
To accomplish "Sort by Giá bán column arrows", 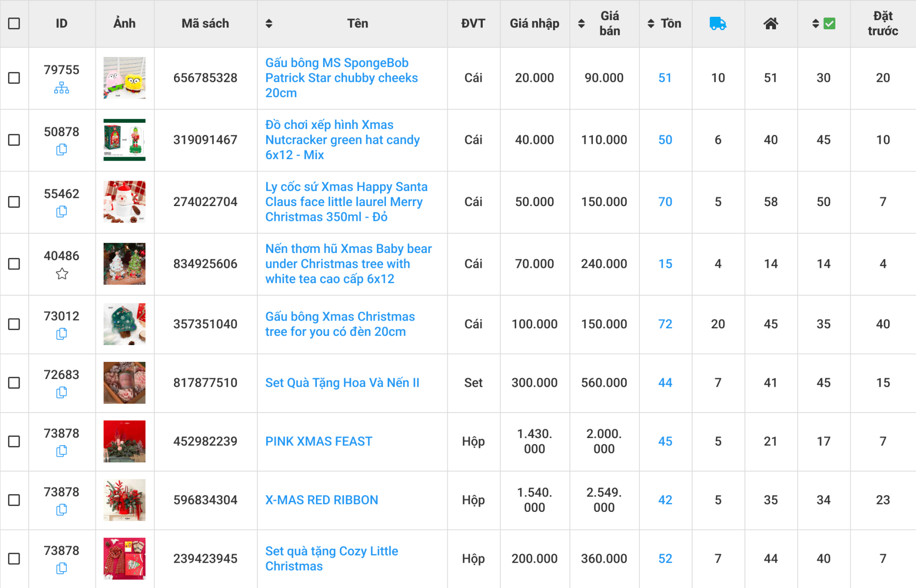I will coord(581,23).
